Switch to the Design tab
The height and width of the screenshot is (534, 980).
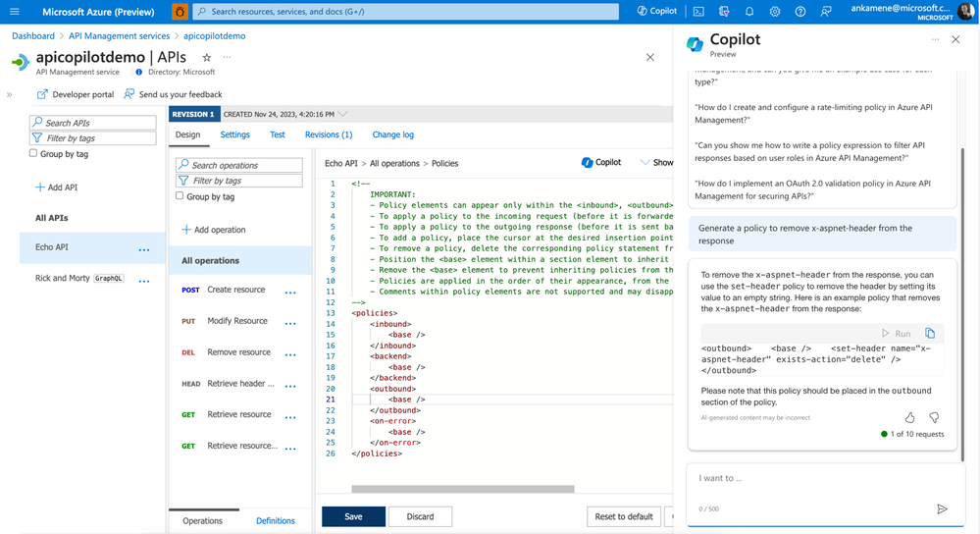pyautogui.click(x=187, y=135)
